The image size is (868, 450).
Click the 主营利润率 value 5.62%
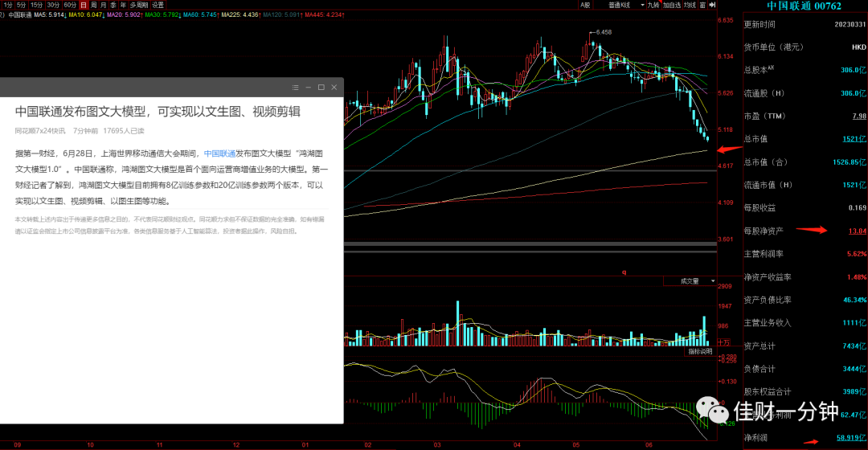coord(857,254)
